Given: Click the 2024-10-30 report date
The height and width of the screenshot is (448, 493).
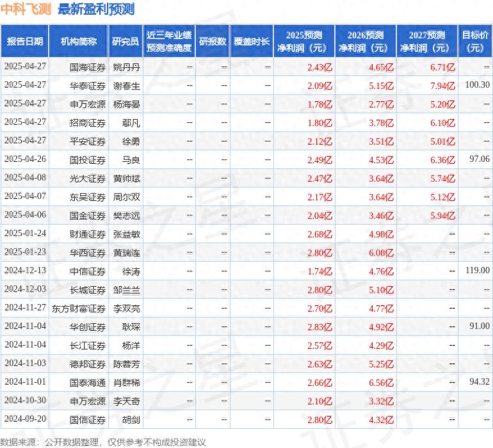Looking at the screenshot, I should (25, 400).
